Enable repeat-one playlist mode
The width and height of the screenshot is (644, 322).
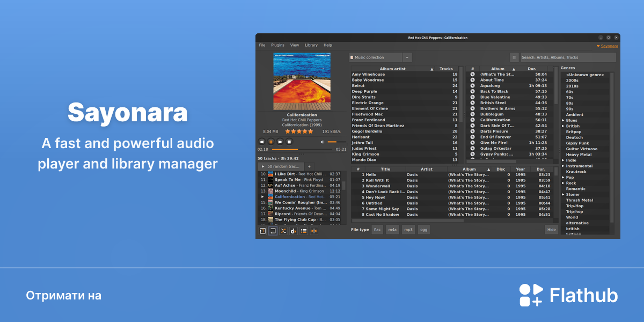tap(263, 231)
